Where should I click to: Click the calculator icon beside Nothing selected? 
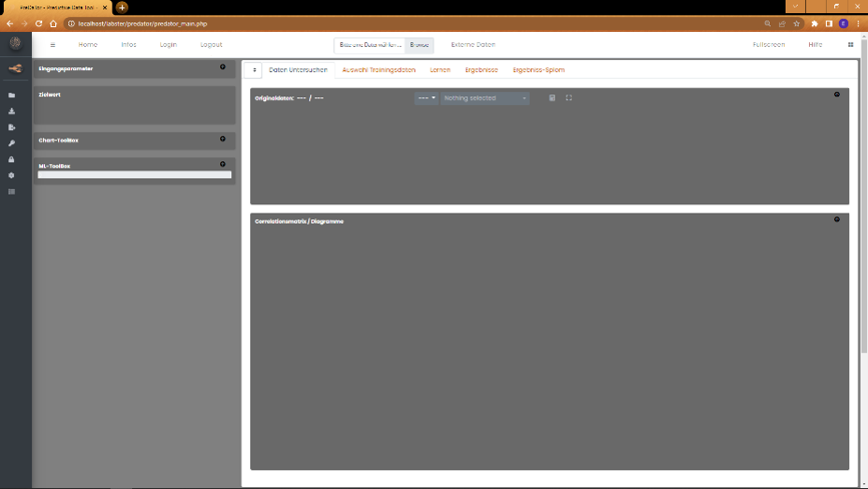552,97
